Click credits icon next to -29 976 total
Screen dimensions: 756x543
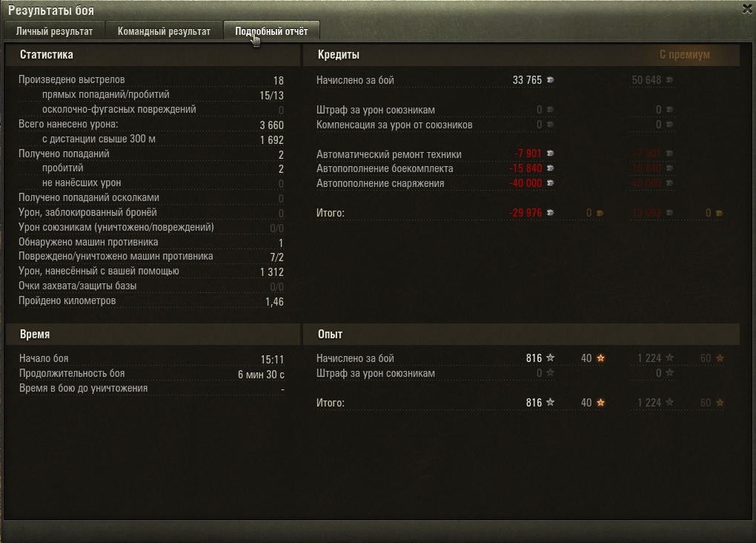pos(550,213)
